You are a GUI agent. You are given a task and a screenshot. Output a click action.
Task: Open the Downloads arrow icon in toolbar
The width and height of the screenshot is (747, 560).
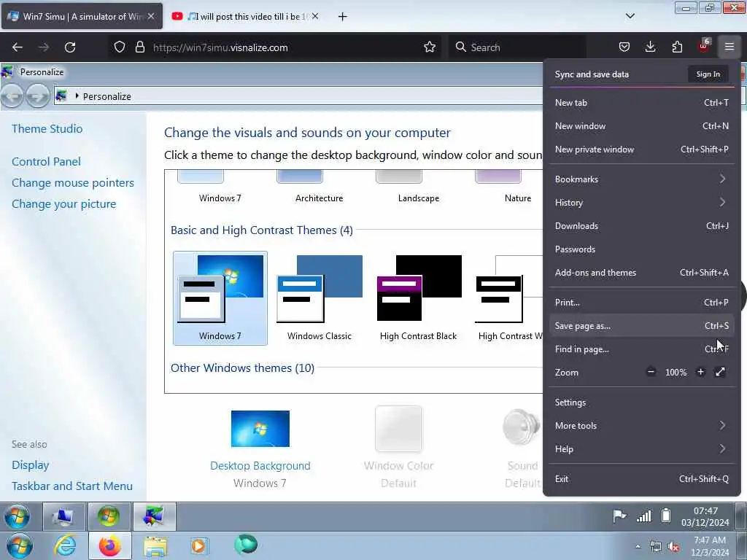[650, 47]
